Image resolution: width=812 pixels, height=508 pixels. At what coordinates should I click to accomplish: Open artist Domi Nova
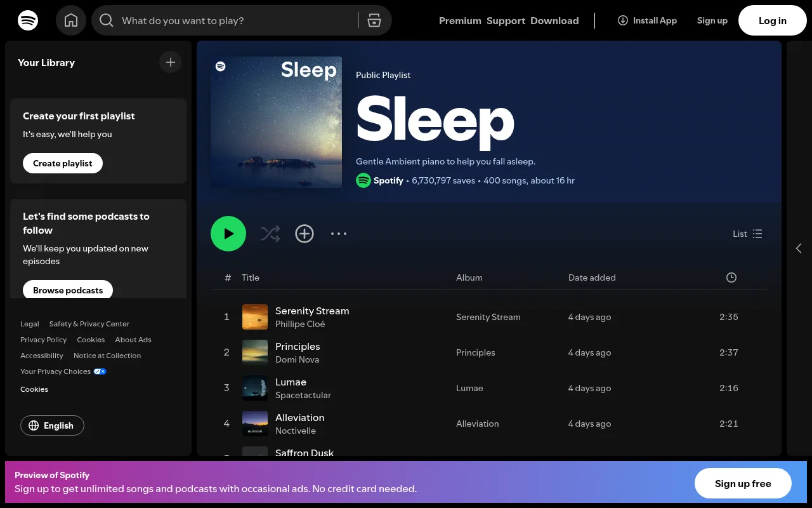point(297,359)
